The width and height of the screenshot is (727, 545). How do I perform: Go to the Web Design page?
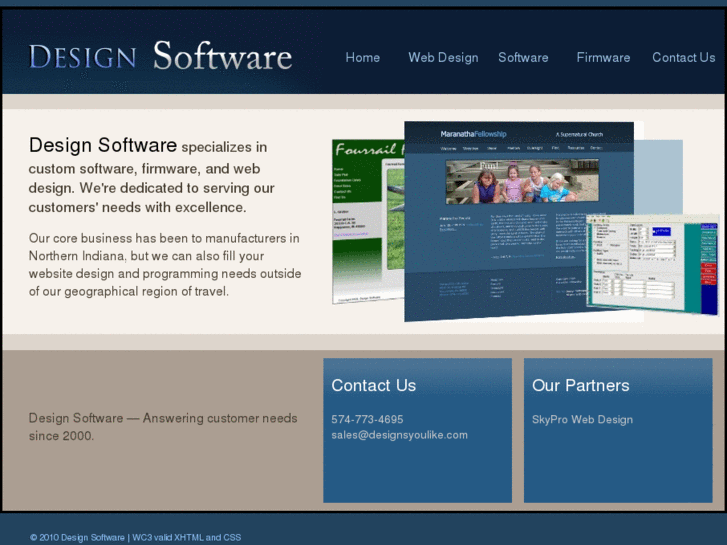(443, 58)
